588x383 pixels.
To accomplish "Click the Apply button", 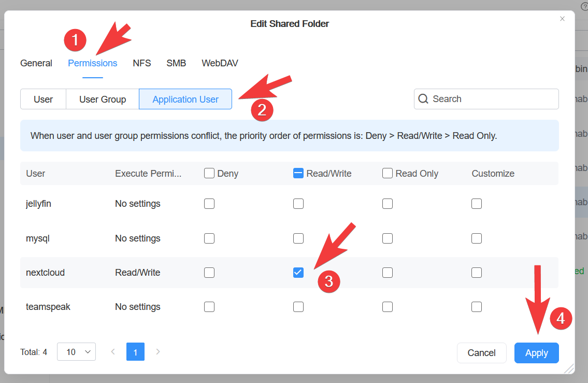I will (x=536, y=353).
